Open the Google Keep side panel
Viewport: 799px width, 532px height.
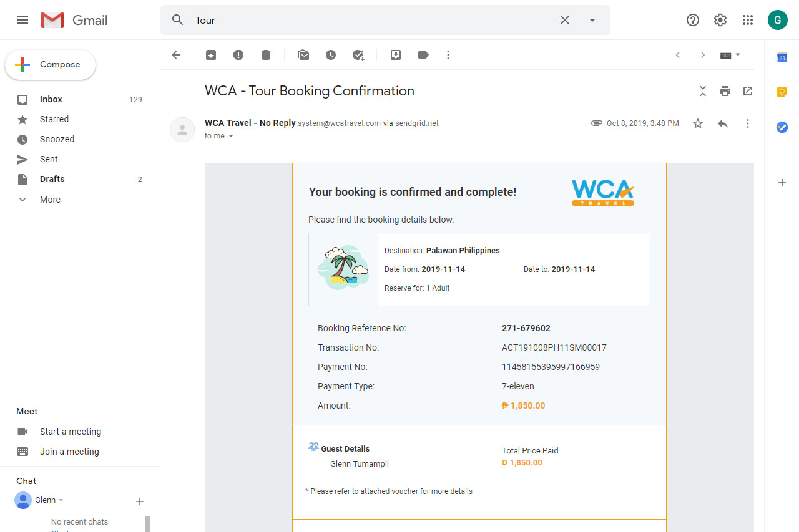click(782, 92)
